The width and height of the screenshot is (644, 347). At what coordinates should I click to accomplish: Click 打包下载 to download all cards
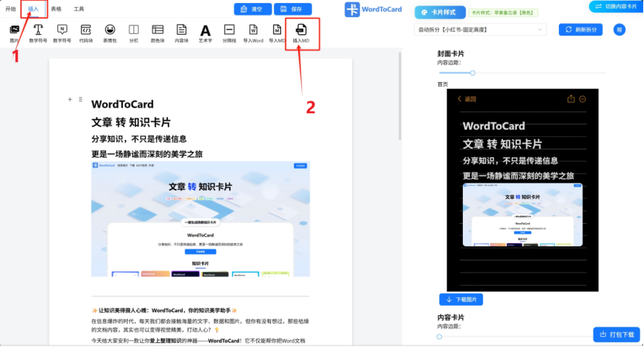pos(616,335)
